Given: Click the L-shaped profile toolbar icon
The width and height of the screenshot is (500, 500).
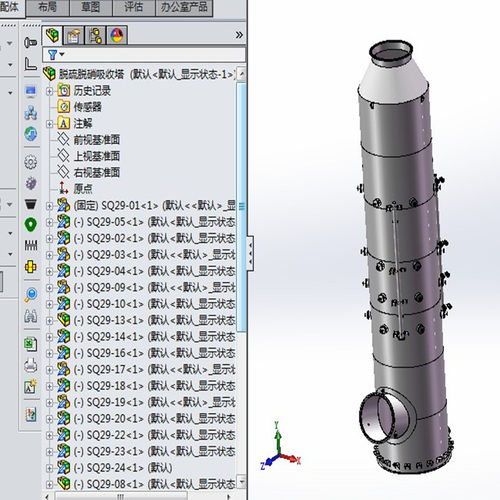Looking at the screenshot, I should click(30, 63).
